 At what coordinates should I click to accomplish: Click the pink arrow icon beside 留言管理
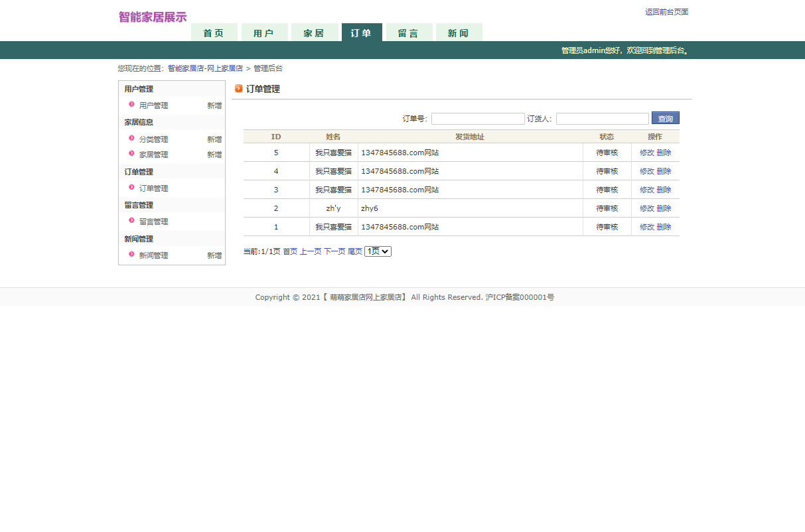pos(131,222)
